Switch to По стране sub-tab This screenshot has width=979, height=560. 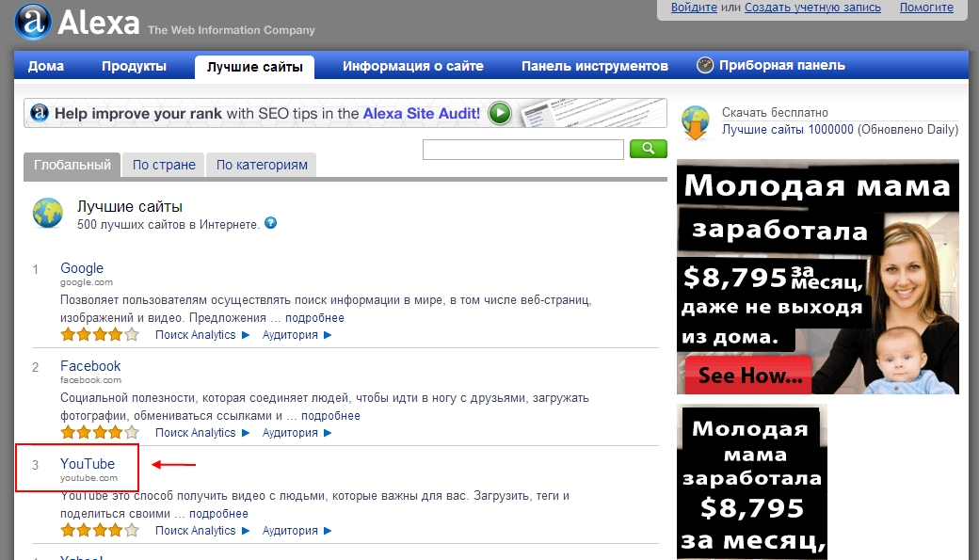(164, 166)
